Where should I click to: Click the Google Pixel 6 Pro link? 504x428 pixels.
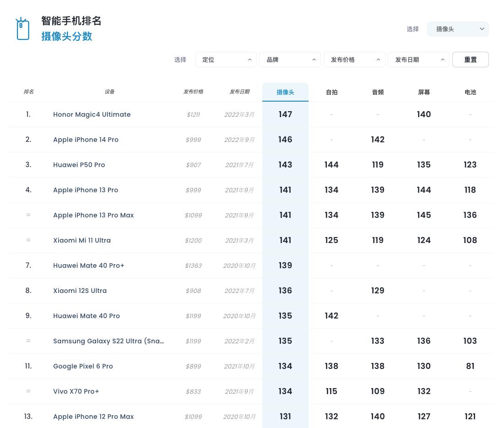83,366
